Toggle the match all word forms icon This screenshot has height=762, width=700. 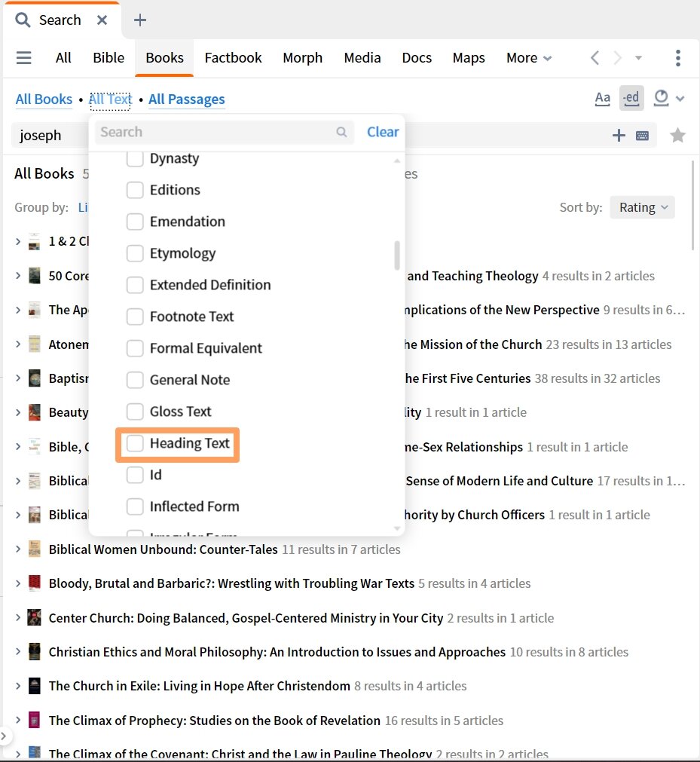tap(631, 98)
